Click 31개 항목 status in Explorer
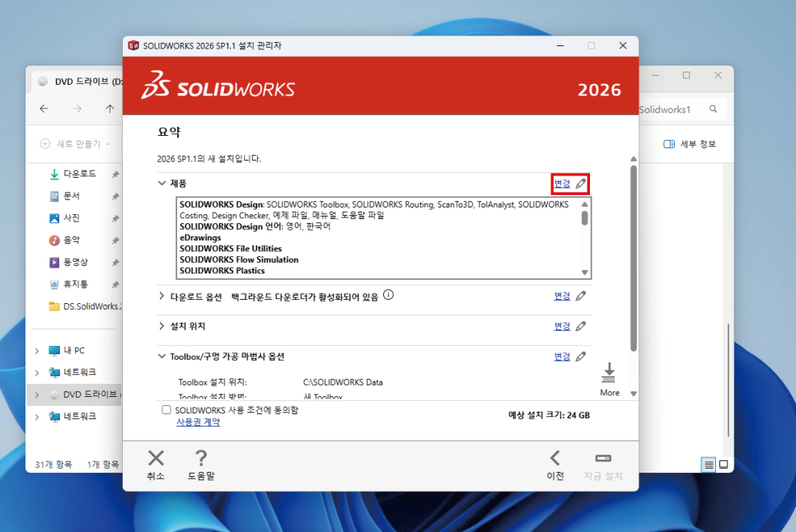796x532 pixels. pyautogui.click(x=54, y=464)
